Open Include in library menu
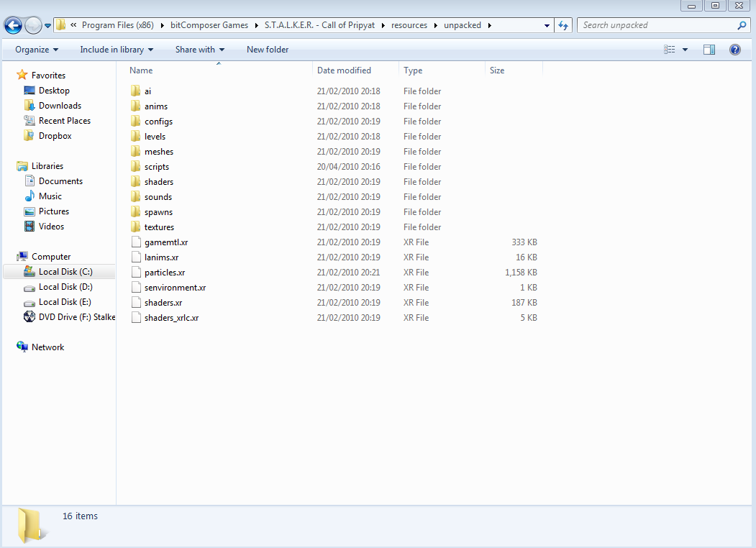756x548 pixels. coord(117,50)
